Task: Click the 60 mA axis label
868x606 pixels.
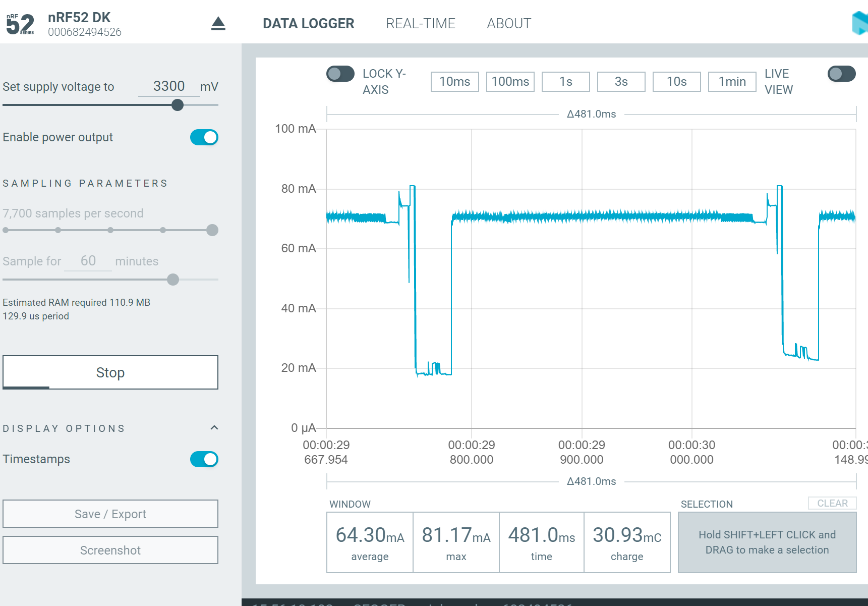Action: click(x=299, y=248)
